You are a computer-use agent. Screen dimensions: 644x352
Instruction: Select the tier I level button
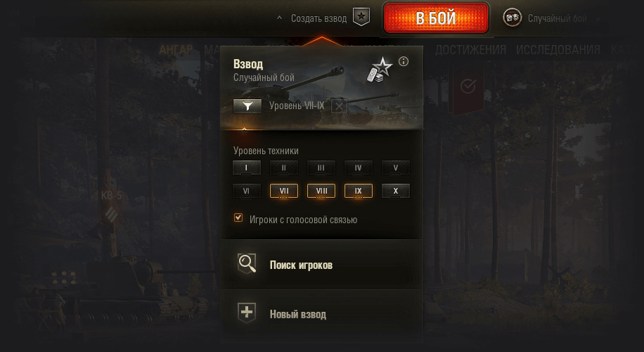(247, 168)
